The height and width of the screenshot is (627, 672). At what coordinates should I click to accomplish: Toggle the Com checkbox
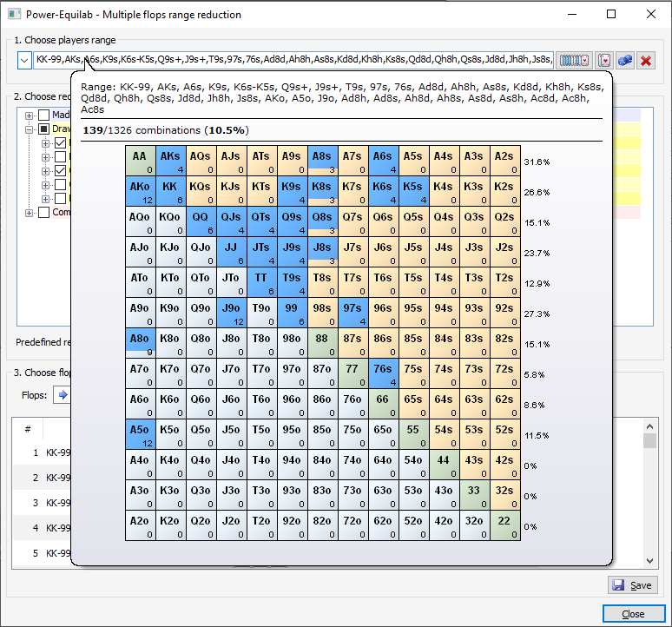pos(43,212)
